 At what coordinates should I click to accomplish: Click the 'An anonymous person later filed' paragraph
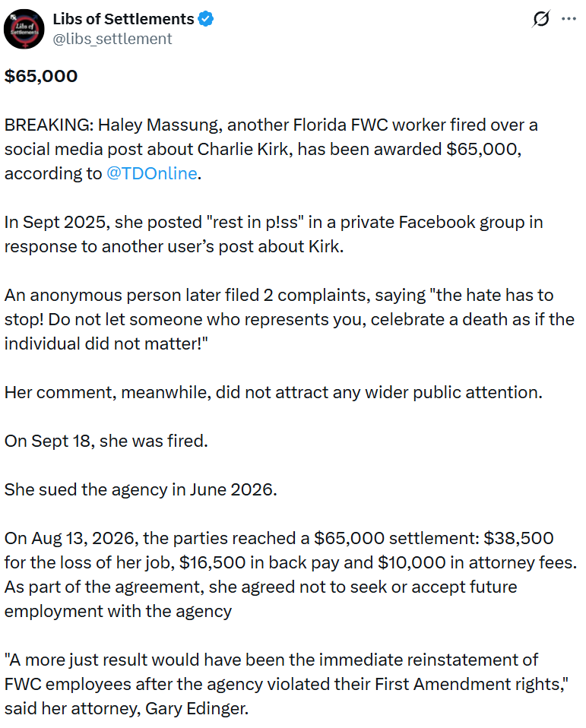click(290, 319)
